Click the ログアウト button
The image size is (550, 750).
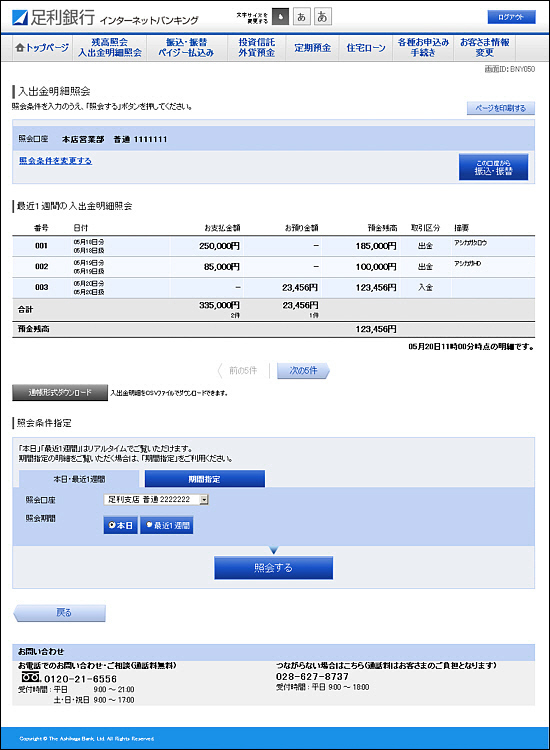click(511, 17)
